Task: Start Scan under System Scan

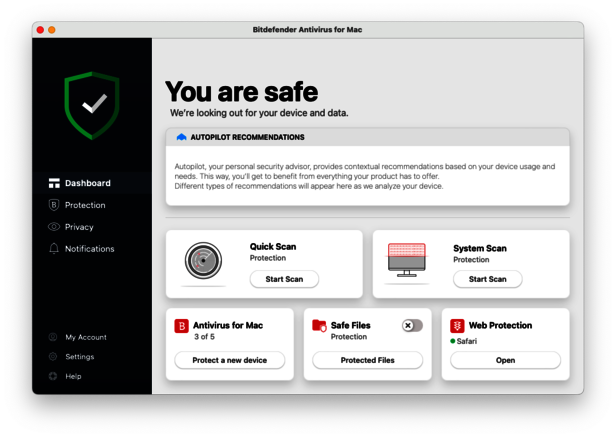Action: [487, 279]
